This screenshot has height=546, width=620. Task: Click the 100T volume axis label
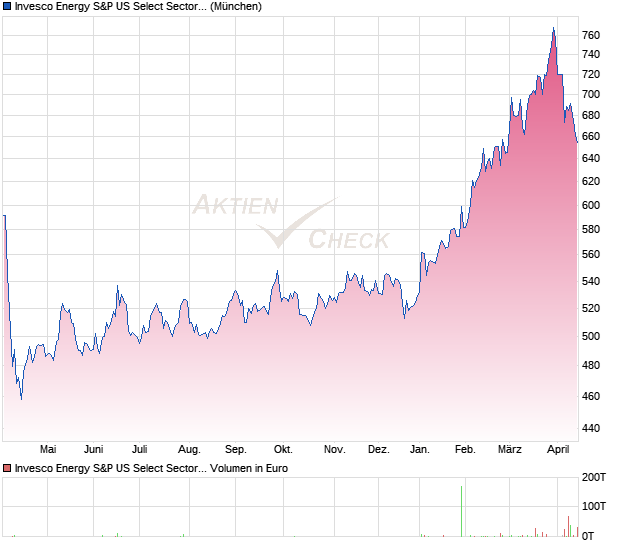[x=594, y=506]
